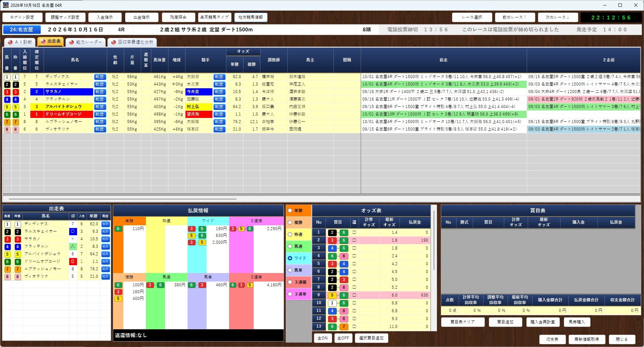Open 戦歴 for horse フラッテルン in main table
Viewport: 644px width, 347px height.
pos(100,99)
